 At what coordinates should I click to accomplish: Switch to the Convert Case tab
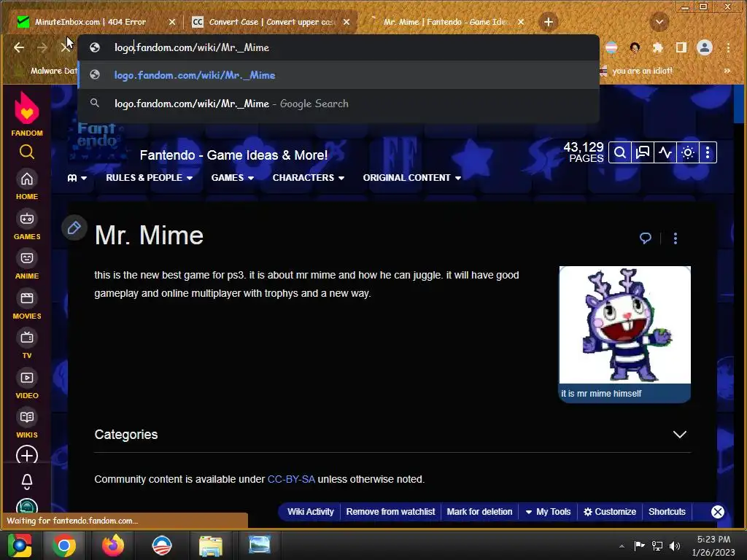point(271,22)
